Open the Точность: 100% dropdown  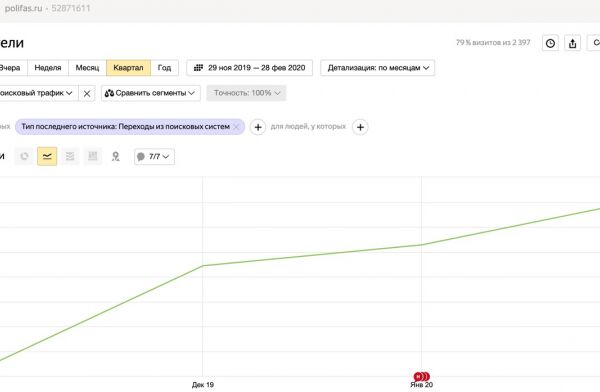point(246,93)
